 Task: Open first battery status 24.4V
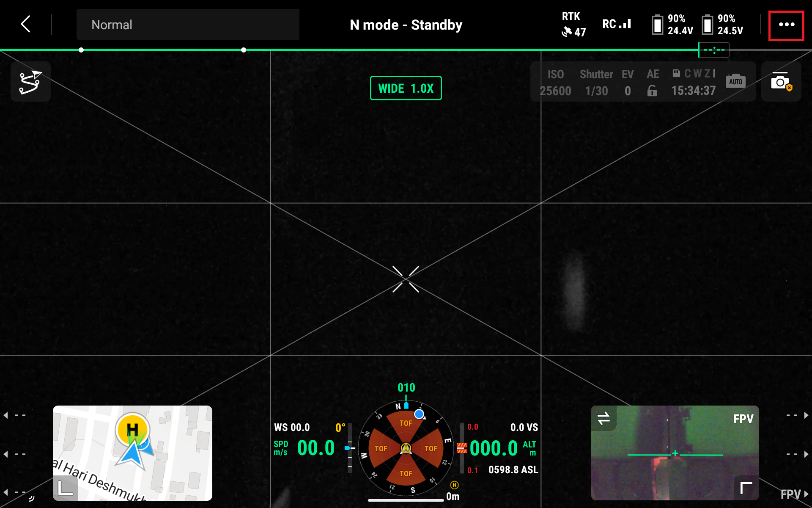(x=672, y=25)
